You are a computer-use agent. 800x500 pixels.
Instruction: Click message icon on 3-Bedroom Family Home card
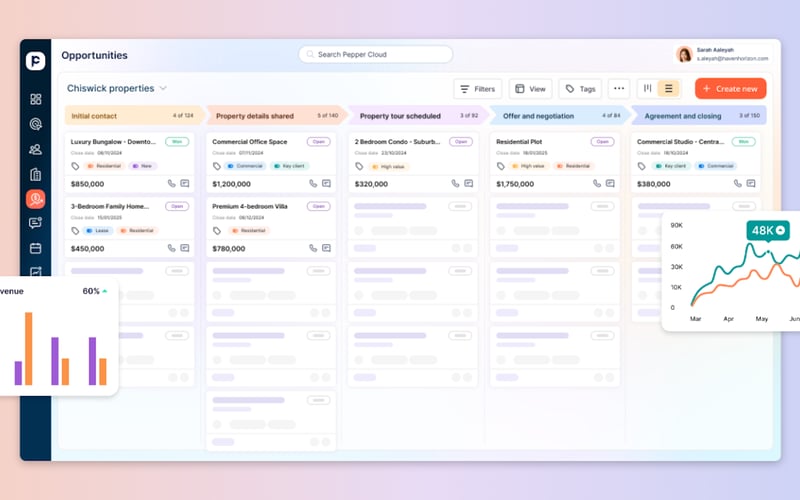tap(185, 248)
